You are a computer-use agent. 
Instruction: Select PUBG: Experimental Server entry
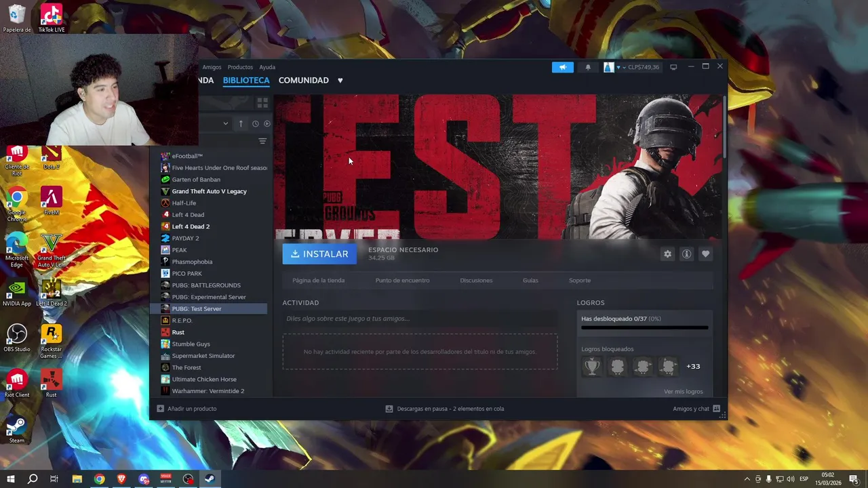(209, 297)
